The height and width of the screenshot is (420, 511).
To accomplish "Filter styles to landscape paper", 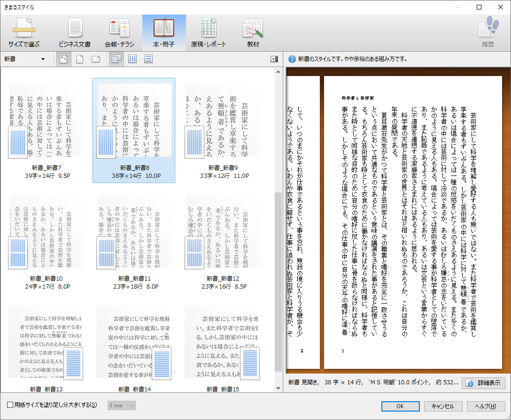I will [x=96, y=59].
